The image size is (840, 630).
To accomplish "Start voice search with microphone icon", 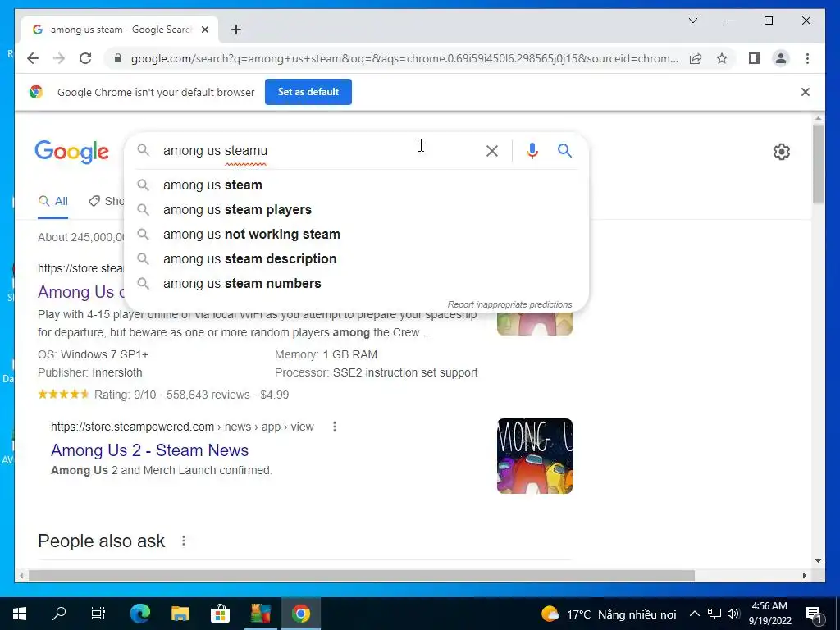I will point(532,151).
